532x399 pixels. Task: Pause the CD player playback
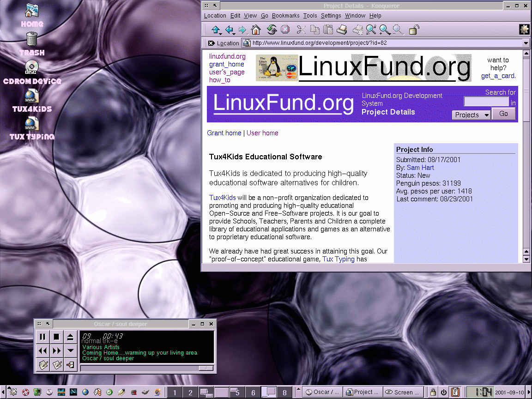[43, 337]
